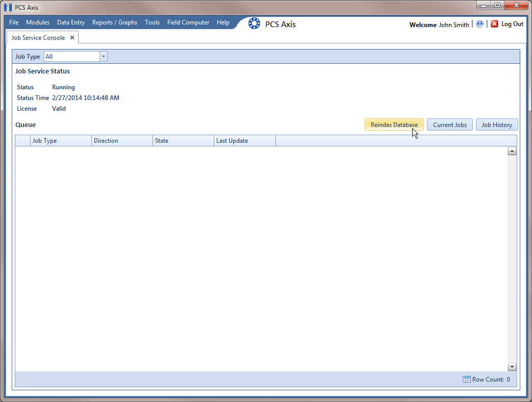Click the red Log Out X icon
The image size is (532, 402).
(494, 24)
